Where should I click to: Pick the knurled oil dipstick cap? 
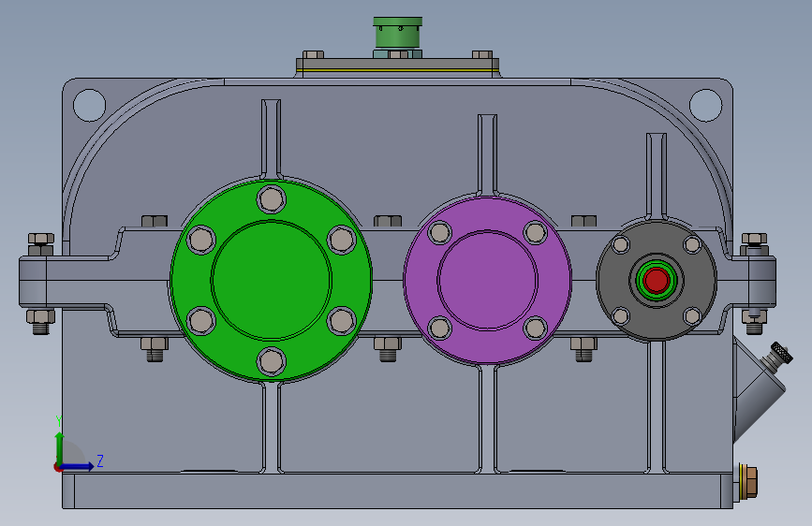pos(781,353)
